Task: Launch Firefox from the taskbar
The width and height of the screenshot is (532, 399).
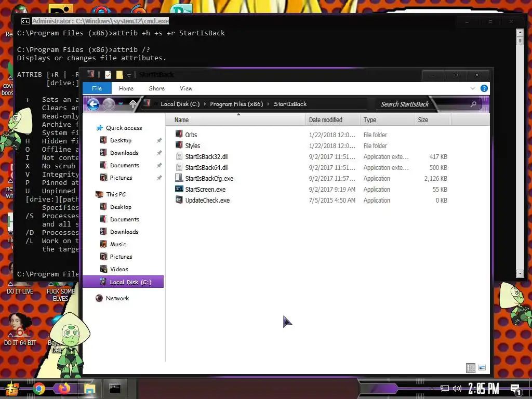Action: pos(64,389)
